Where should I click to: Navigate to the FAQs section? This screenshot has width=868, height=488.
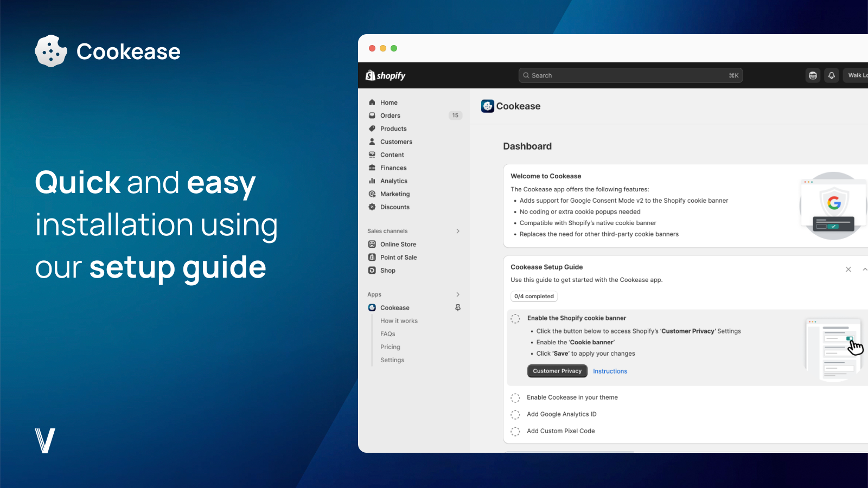point(387,333)
